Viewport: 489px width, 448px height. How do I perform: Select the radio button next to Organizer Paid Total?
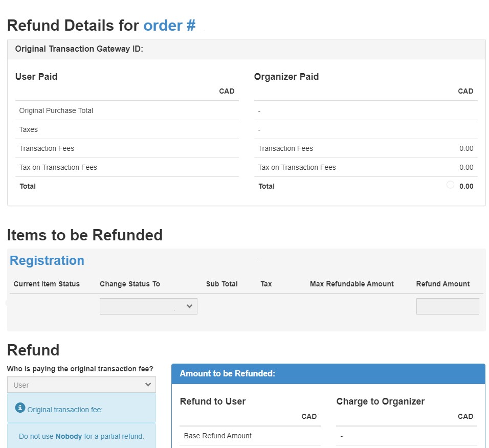[x=450, y=185]
